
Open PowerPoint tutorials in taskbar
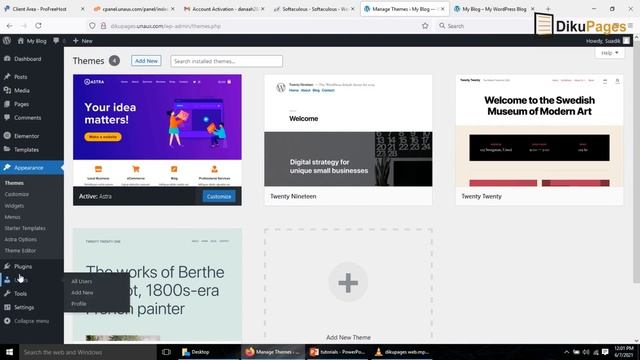(337, 352)
